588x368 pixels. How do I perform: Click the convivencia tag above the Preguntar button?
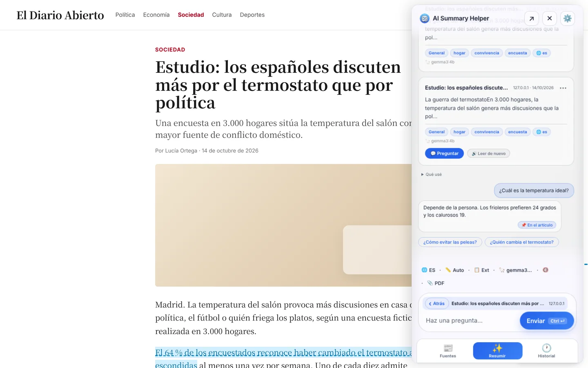[487, 132]
